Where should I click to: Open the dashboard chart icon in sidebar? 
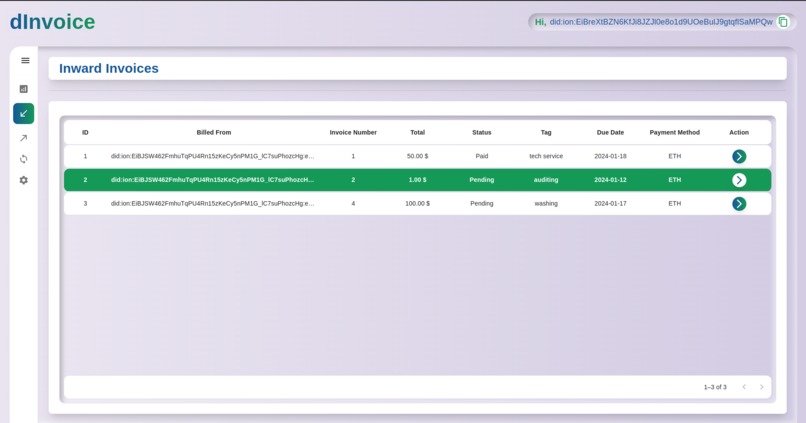pos(24,89)
